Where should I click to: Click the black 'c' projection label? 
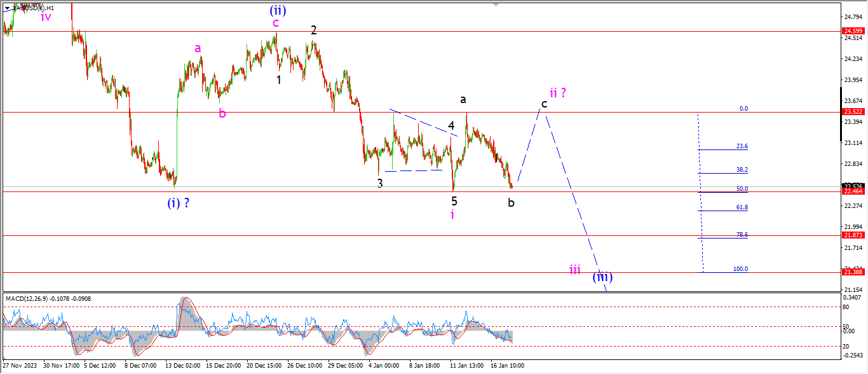544,104
